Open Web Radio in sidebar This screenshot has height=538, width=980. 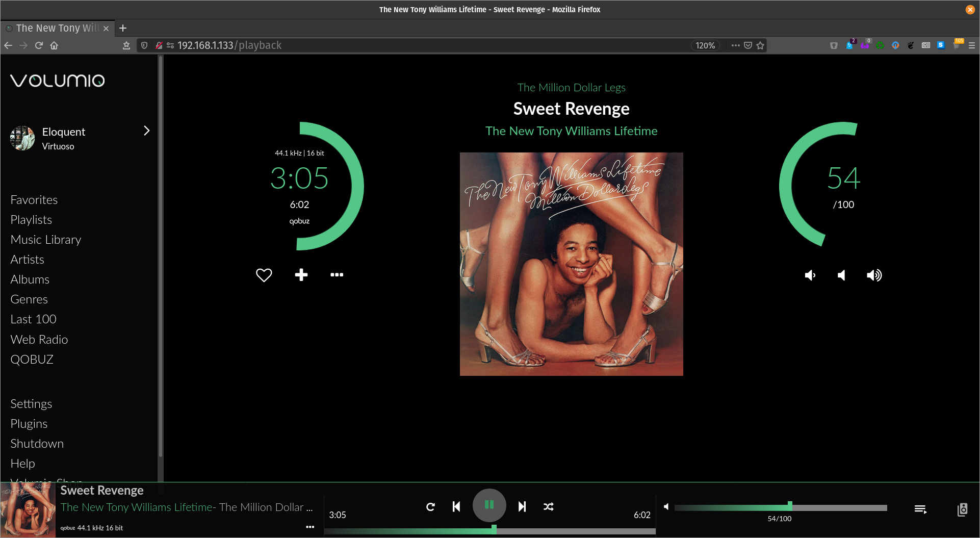[x=39, y=340]
